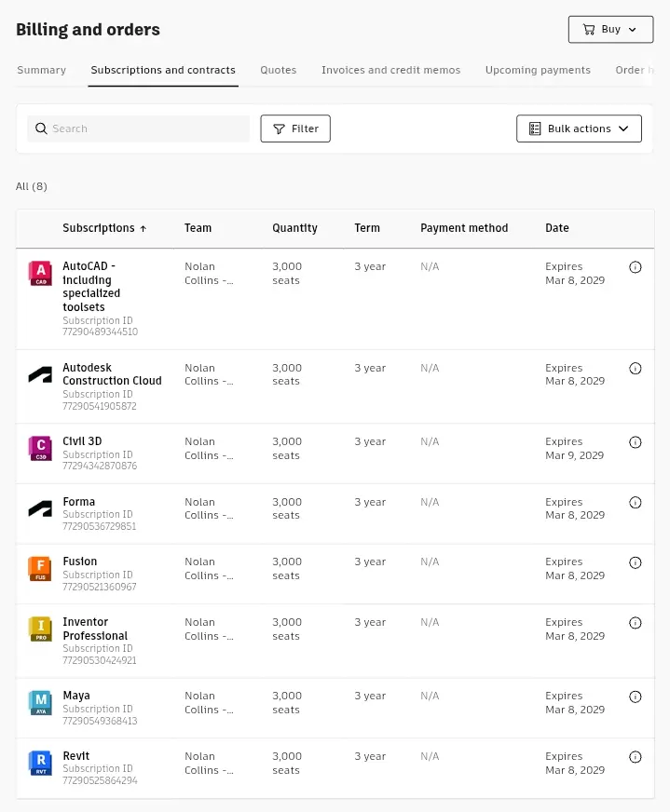Click the Team column header

coord(198,228)
